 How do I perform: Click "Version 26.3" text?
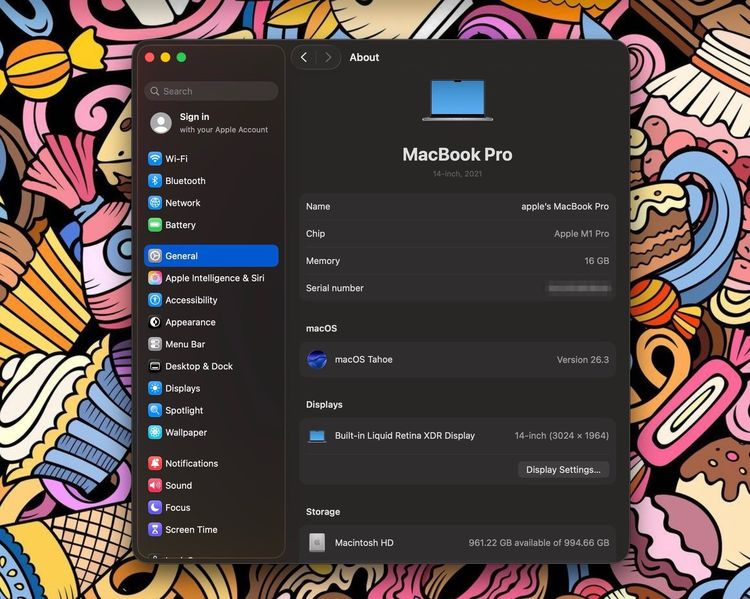pyautogui.click(x=583, y=360)
